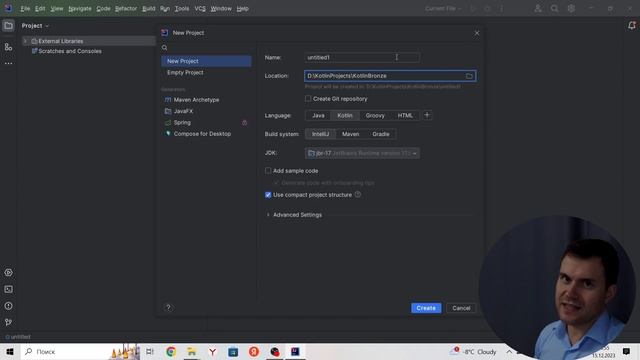Enable Create Git repository checkbox

point(308,98)
